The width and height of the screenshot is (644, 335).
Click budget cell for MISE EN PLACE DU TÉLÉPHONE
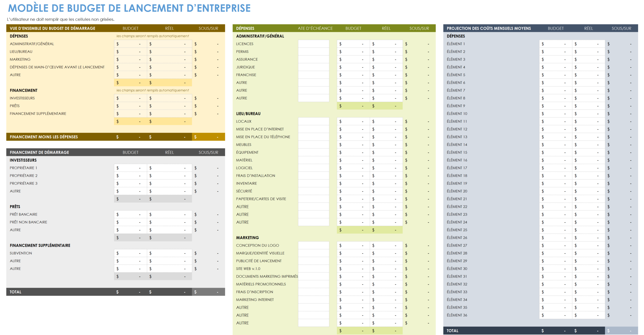(353, 137)
